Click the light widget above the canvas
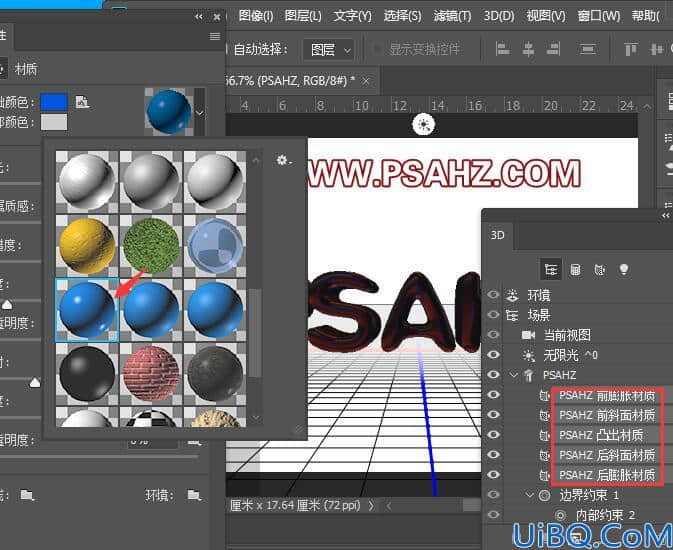The width and height of the screenshot is (673, 550). pos(424,125)
